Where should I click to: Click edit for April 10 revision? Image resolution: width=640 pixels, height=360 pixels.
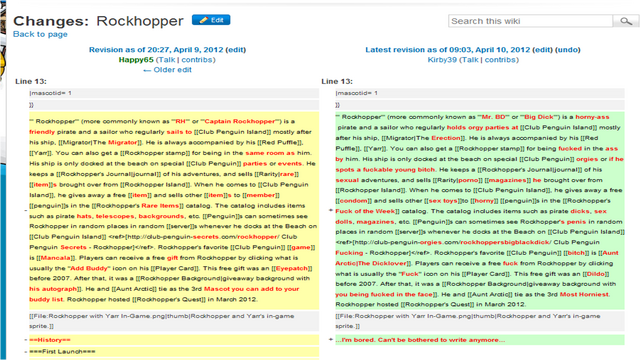coord(542,50)
